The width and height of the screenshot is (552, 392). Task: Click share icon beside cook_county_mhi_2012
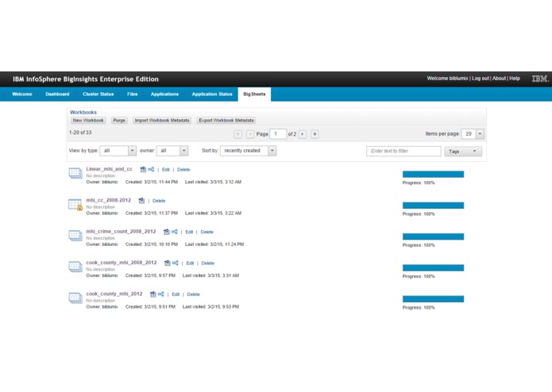pyautogui.click(x=161, y=294)
